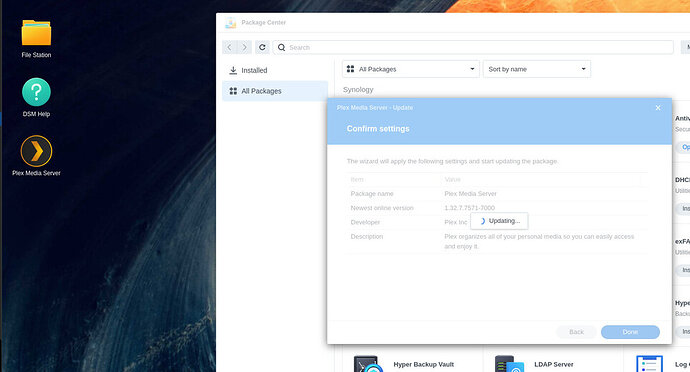Launch Plex Media Server from desktop
690x372 pixels.
tap(36, 151)
